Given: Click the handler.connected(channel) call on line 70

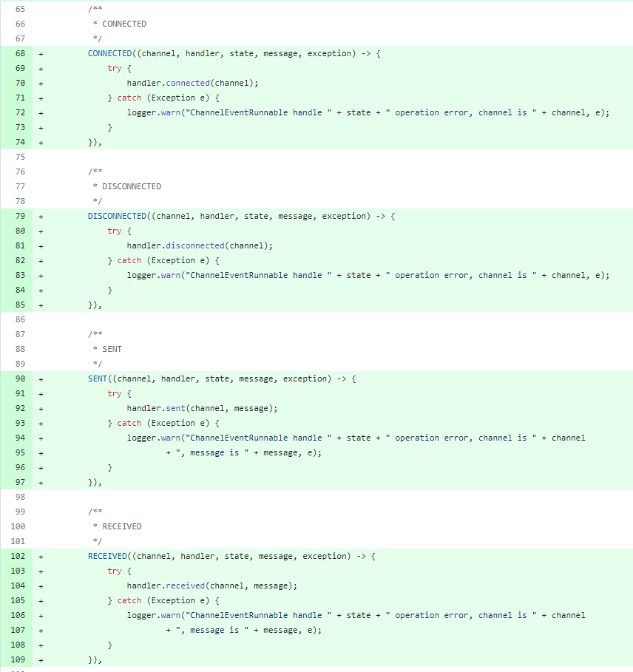Looking at the screenshot, I should tap(192, 83).
